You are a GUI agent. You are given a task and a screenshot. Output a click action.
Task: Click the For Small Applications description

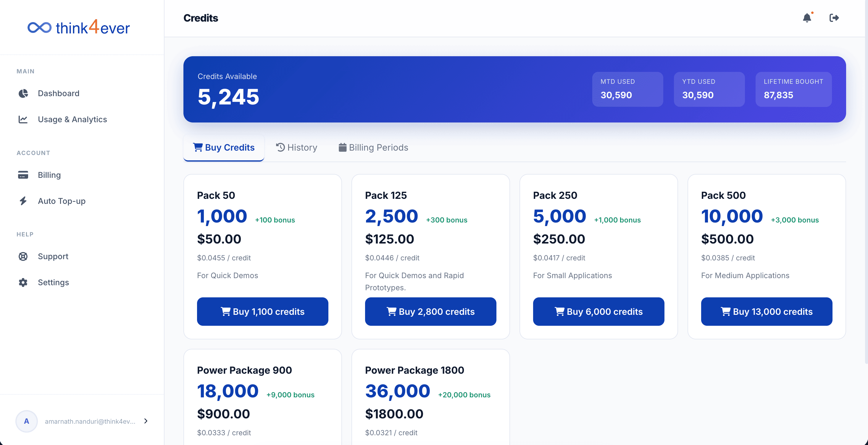[x=572, y=275]
